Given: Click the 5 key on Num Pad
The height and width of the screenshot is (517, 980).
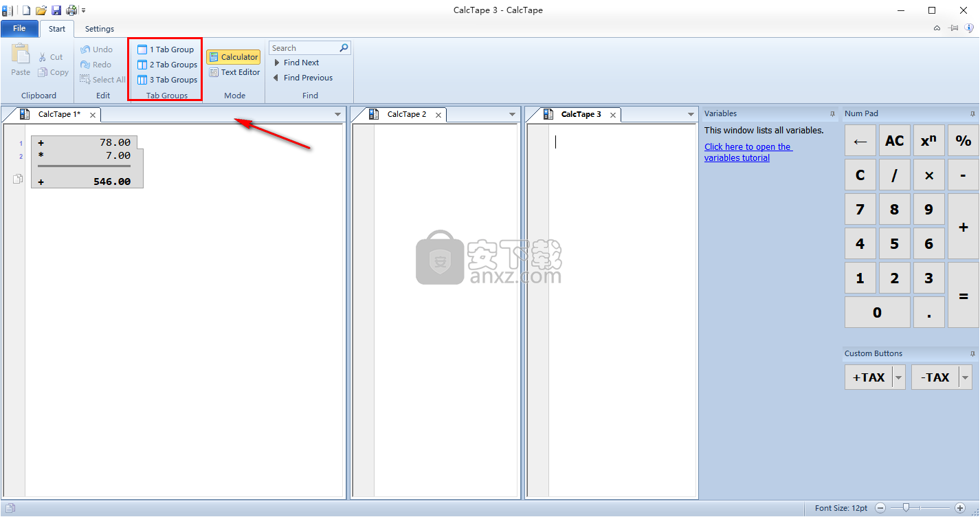Looking at the screenshot, I should pos(894,244).
